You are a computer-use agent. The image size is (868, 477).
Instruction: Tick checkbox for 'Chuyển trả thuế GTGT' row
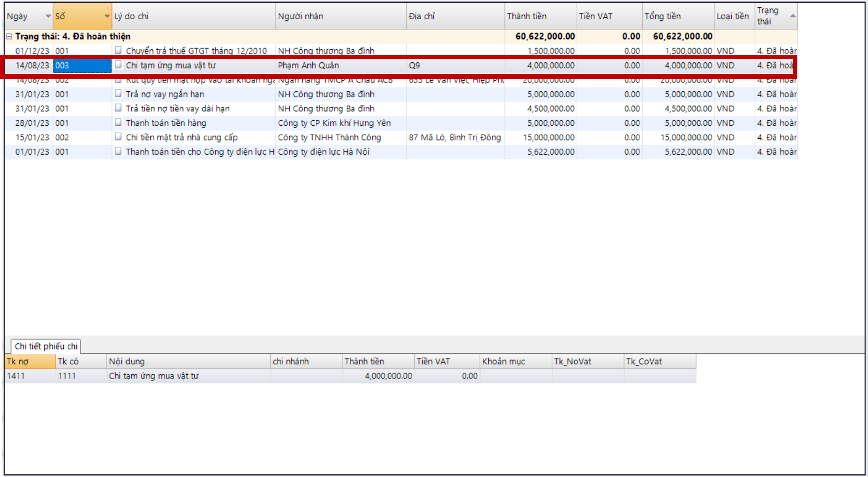[118, 50]
